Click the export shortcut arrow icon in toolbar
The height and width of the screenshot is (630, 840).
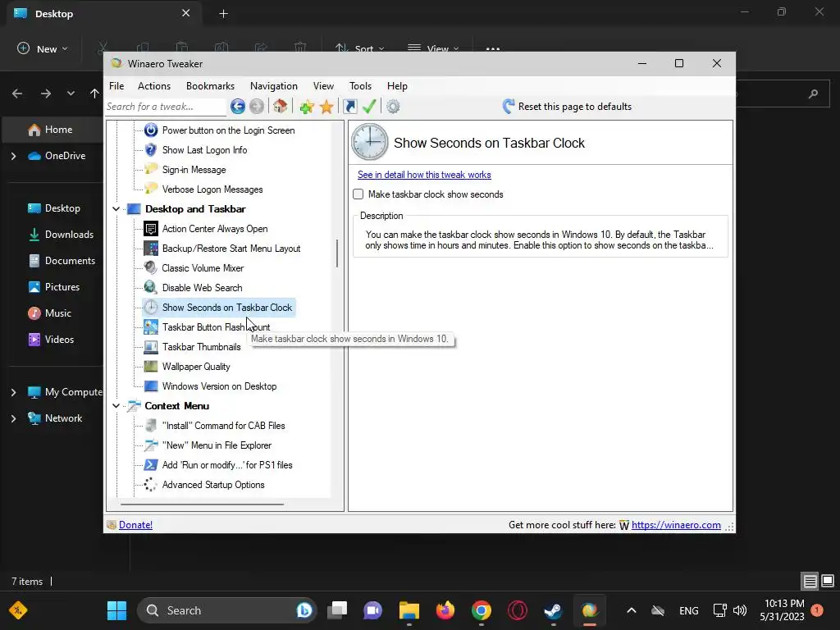(x=349, y=107)
